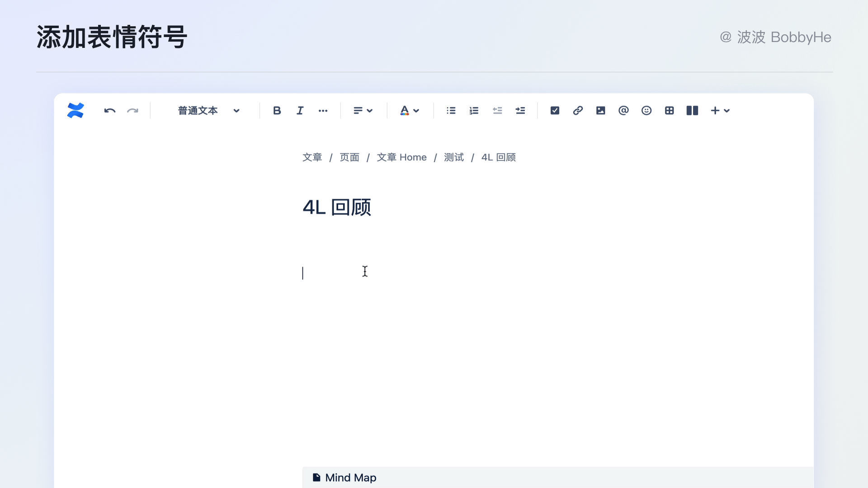This screenshot has height=488, width=868.
Task: Toggle bold formatting
Action: point(277,111)
